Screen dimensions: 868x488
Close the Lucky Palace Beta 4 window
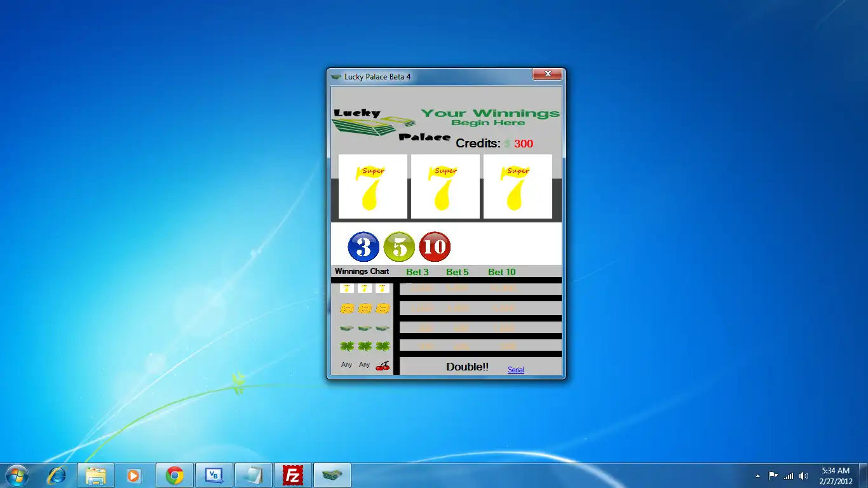point(547,74)
